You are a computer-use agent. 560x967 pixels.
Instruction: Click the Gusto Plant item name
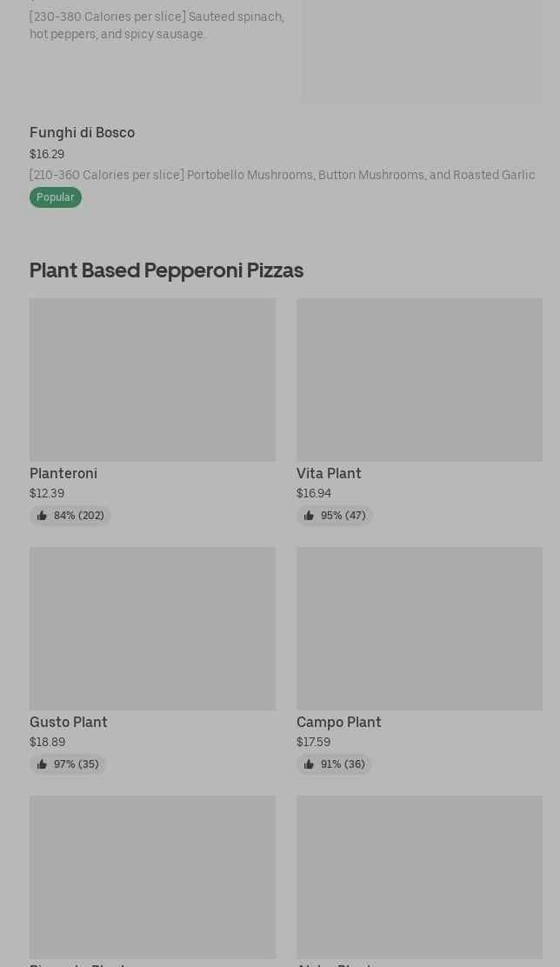(x=69, y=723)
